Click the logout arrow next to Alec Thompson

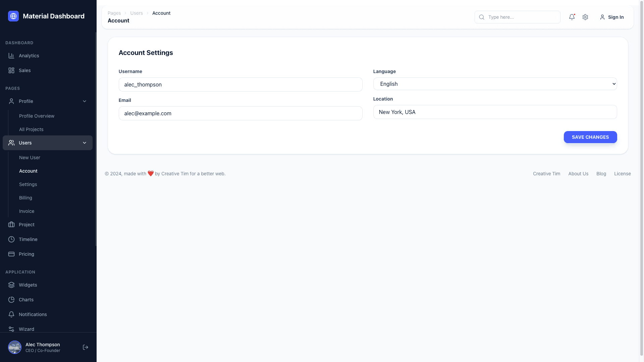[85, 347]
